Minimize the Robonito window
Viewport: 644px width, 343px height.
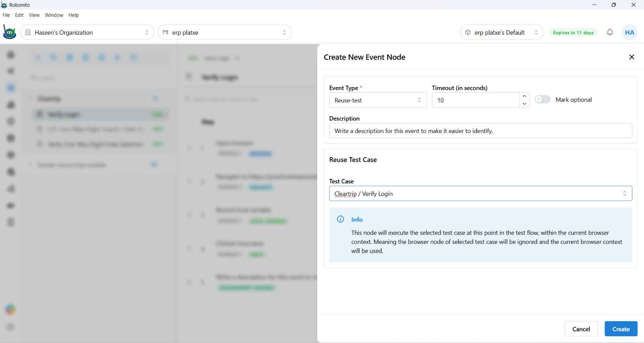pos(594,5)
